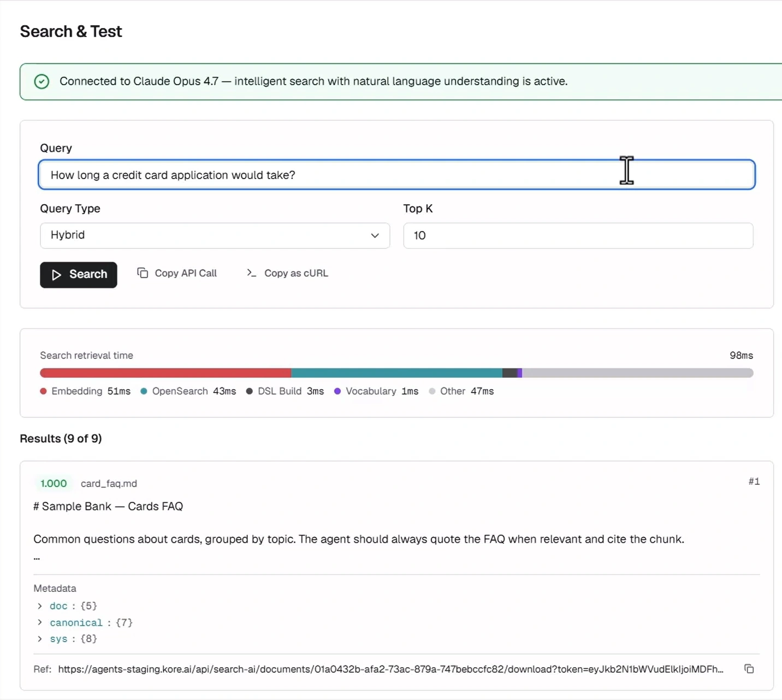Expand the canonical metadata node

point(40,622)
